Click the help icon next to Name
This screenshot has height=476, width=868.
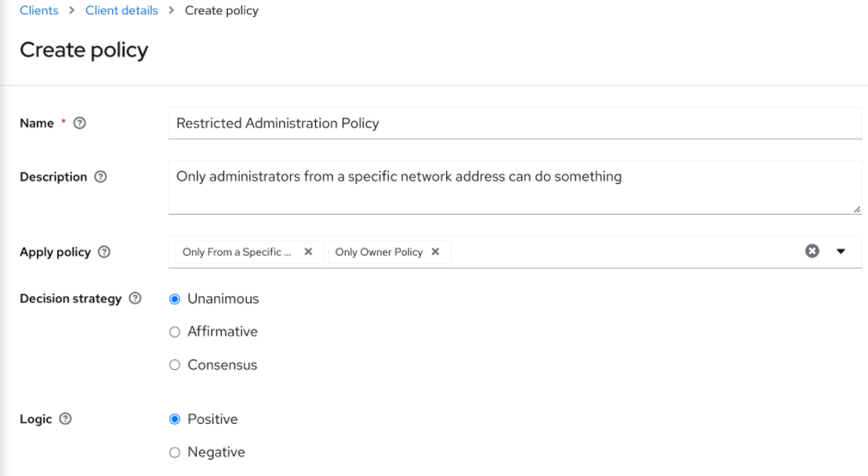coord(80,123)
